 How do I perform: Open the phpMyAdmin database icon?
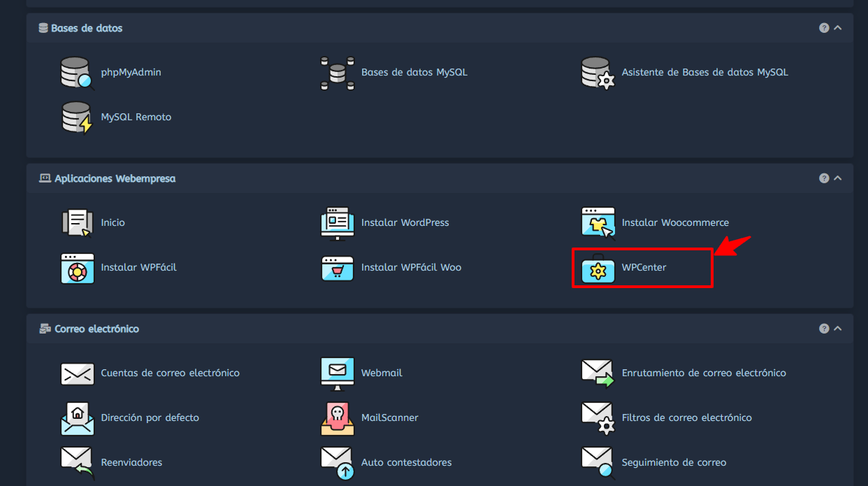pyautogui.click(x=77, y=73)
